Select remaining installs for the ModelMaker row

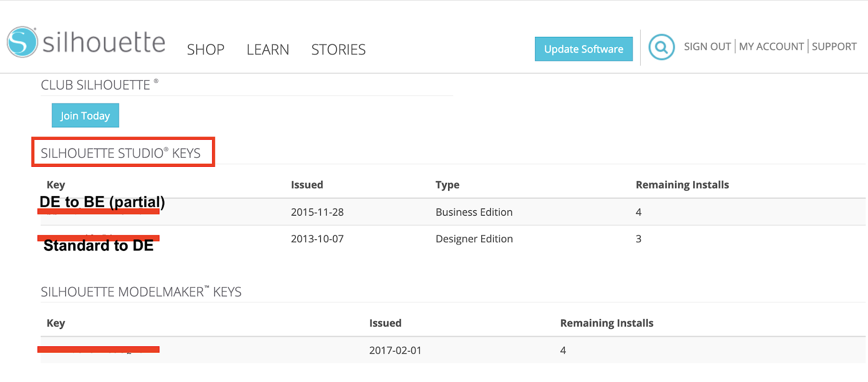click(563, 351)
